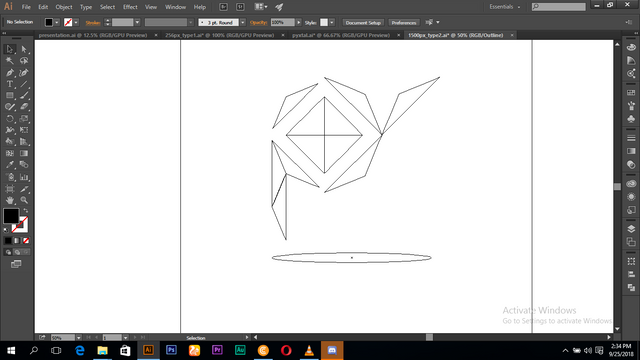Select the Selection tool arrow

coord(10,49)
